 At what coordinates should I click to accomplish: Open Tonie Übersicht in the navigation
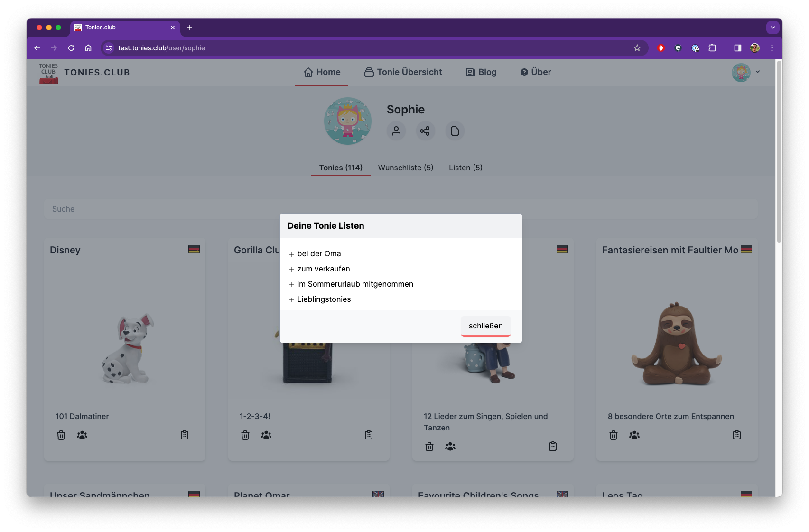pyautogui.click(x=403, y=72)
